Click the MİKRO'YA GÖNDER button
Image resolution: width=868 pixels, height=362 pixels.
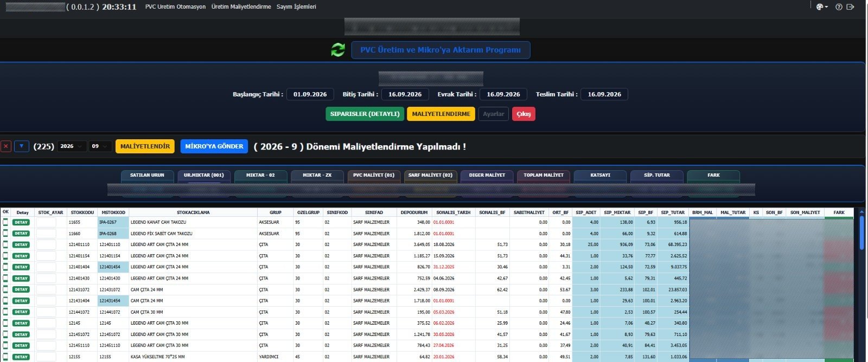(214, 146)
